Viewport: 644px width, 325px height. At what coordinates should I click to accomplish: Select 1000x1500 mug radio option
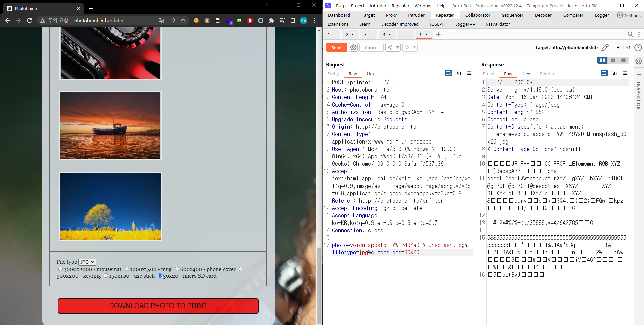coord(127,269)
